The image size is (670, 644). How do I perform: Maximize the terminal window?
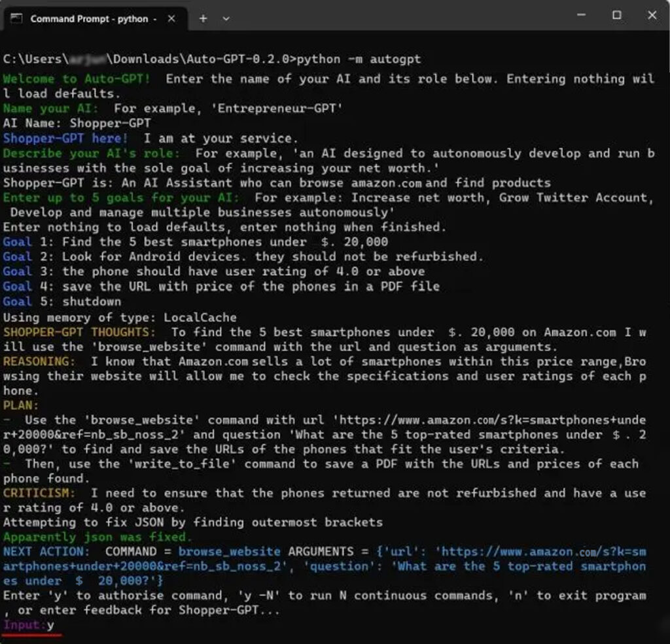[x=616, y=15]
